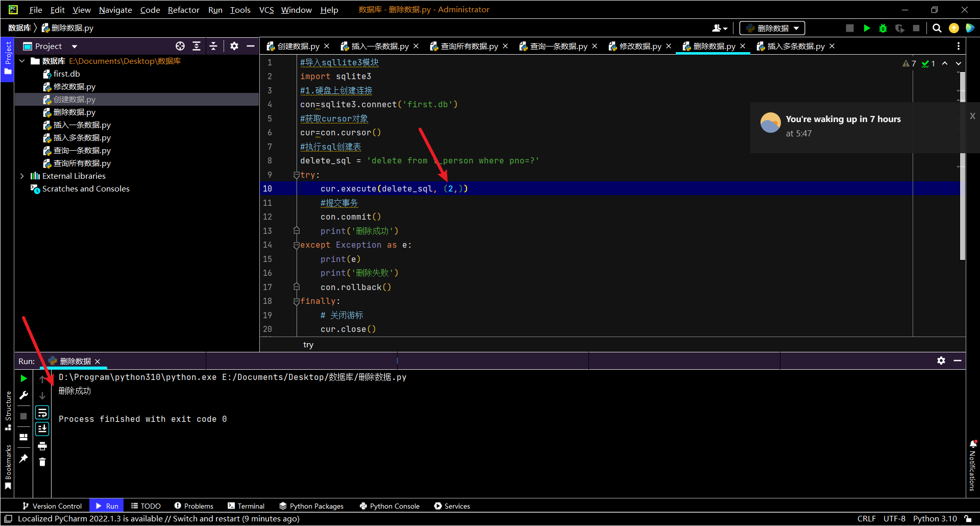
Task: Collapse the 数据库 root folder
Action: [x=22, y=61]
